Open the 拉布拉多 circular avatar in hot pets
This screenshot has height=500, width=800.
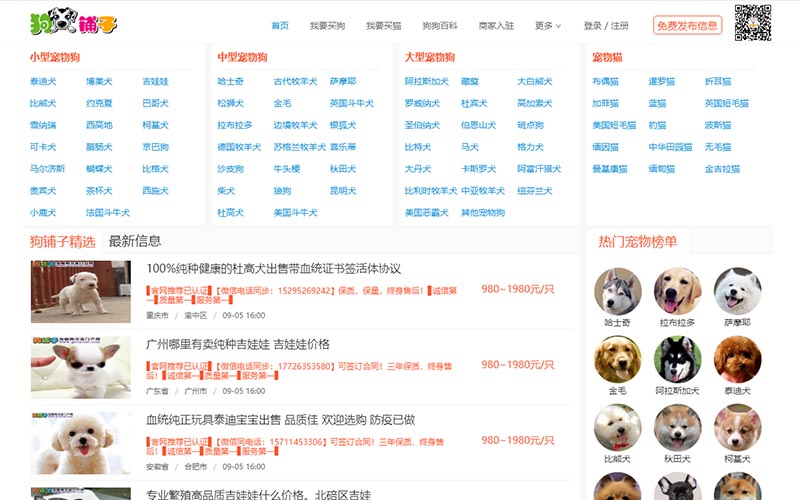pos(677,291)
